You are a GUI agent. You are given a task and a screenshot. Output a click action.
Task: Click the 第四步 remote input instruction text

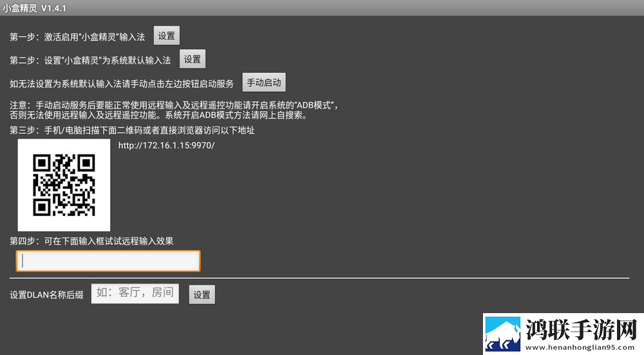tap(91, 241)
